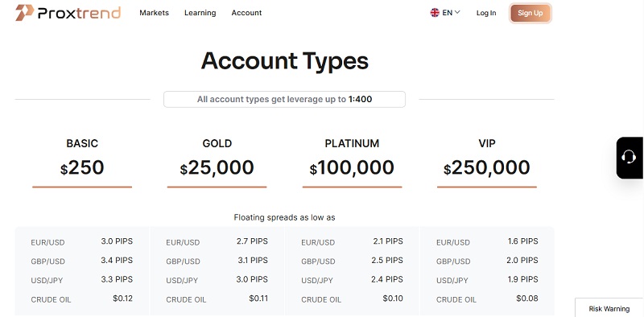Click the VIP crude oil $0.08 value
Screen dimensions: 644x317
click(527, 298)
